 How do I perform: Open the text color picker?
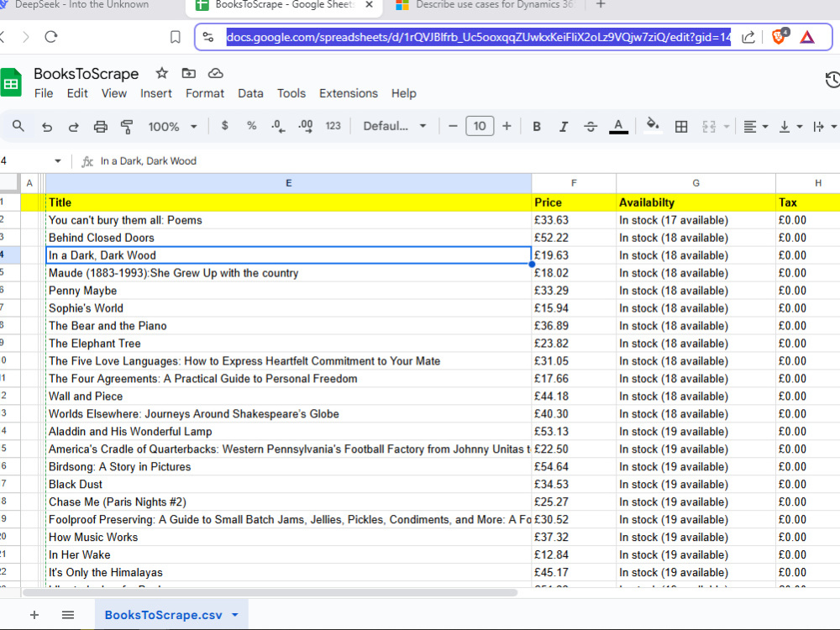pyautogui.click(x=618, y=127)
